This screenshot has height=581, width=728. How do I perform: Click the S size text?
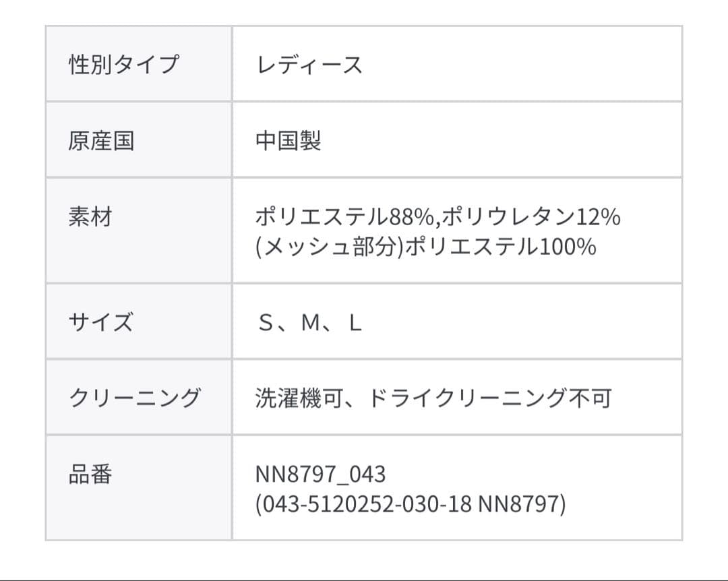click(264, 324)
